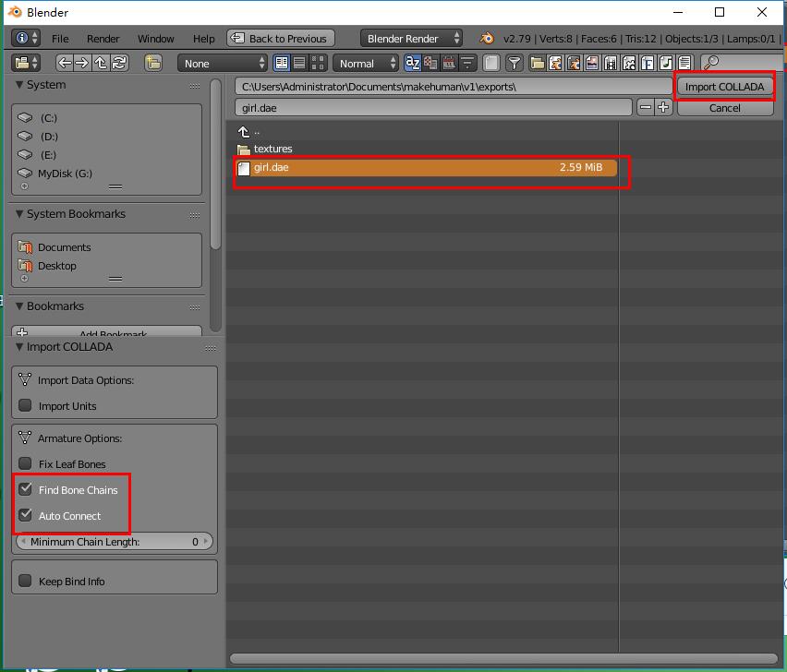The width and height of the screenshot is (787, 672).
Task: Open the Help menu
Action: pyautogui.click(x=204, y=39)
